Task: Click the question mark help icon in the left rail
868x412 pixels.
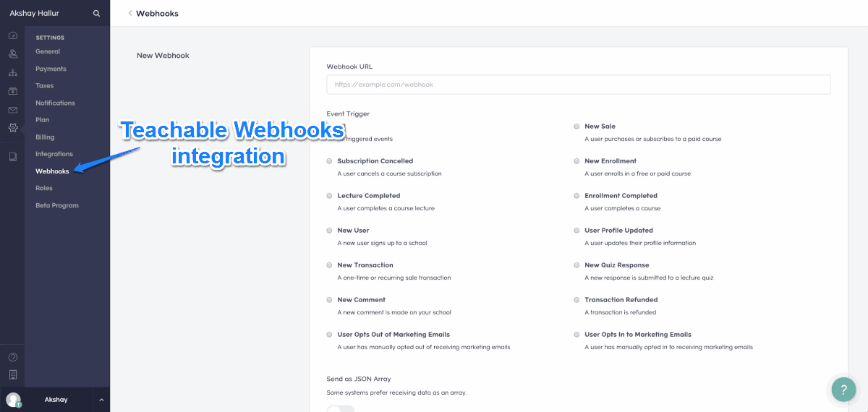Action: tap(12, 357)
